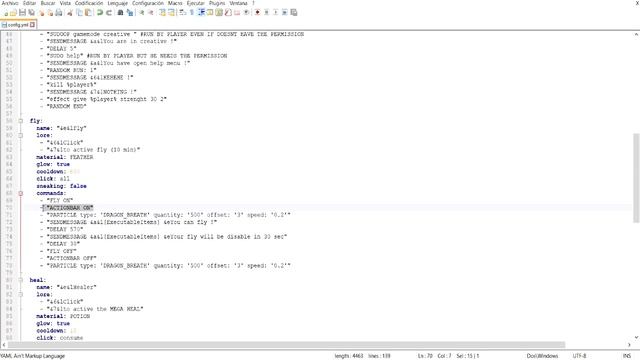Collapse the heal: block fold marker
Image resolution: width=640 pixels, height=360 pixels.
[20, 280]
